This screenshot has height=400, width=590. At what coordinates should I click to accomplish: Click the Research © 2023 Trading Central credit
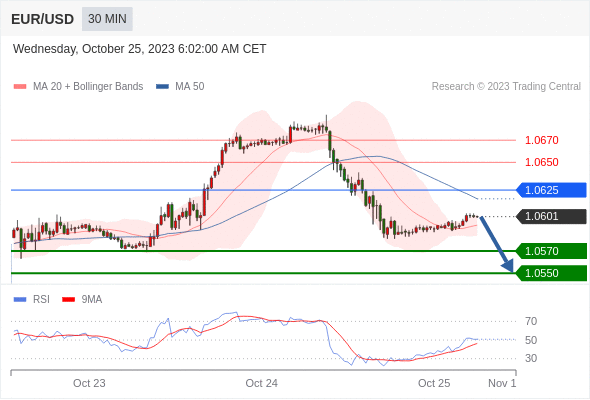(x=506, y=87)
